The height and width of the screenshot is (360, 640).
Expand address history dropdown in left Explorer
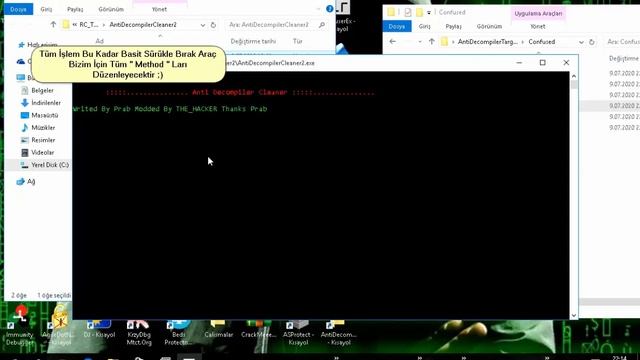click(x=203, y=25)
